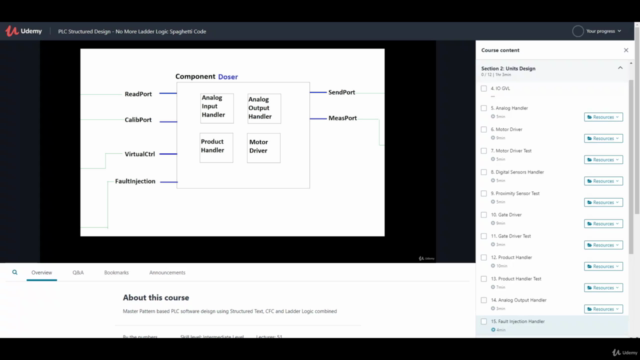The width and height of the screenshot is (640, 360).
Task: Click the About this course heading
Action: coord(156,298)
